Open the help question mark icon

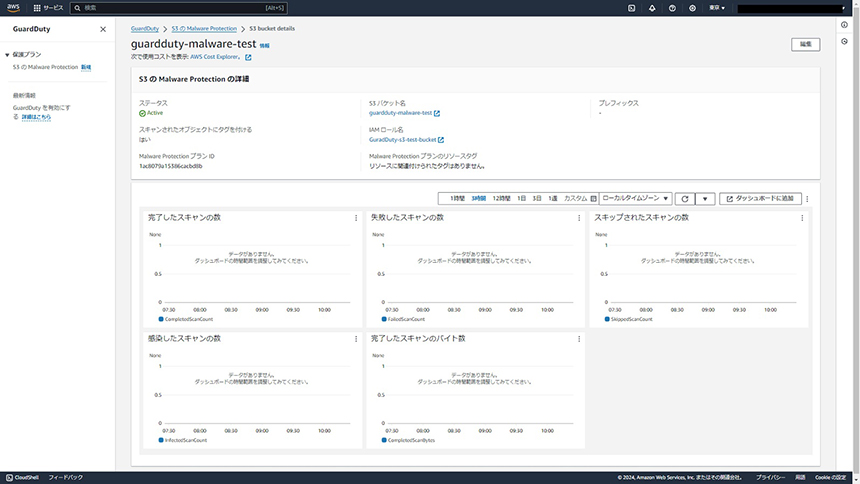672,8
